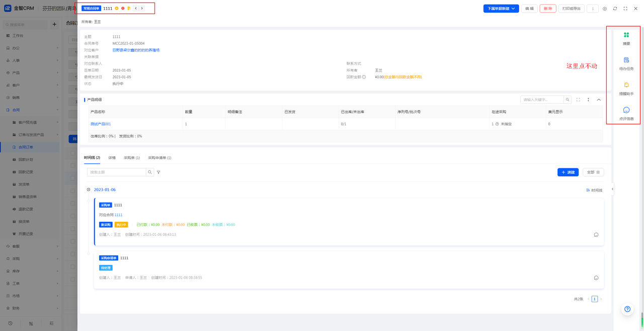Go to next record arrow beside 1111
This screenshot has width=644, height=331.
[142, 9]
